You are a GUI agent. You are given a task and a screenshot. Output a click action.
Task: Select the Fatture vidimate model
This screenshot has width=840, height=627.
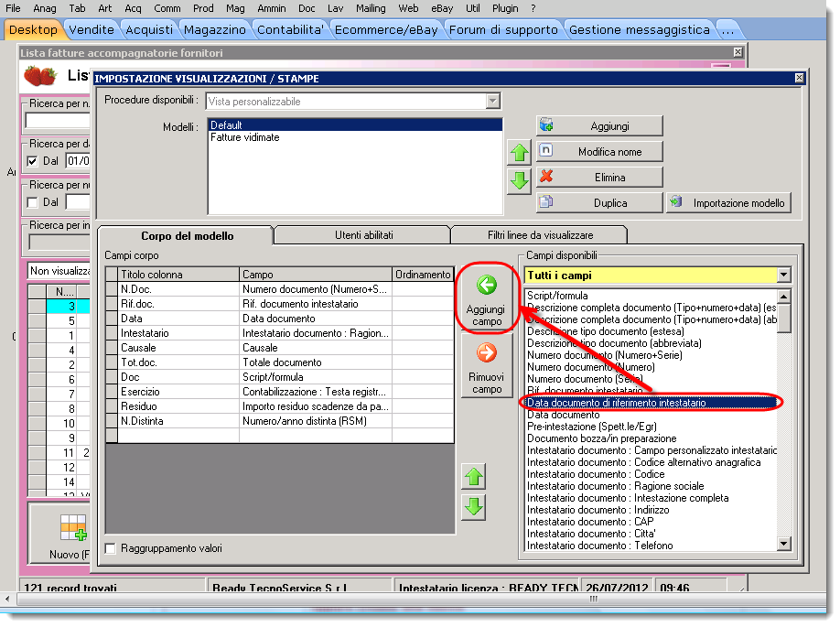coord(355,137)
